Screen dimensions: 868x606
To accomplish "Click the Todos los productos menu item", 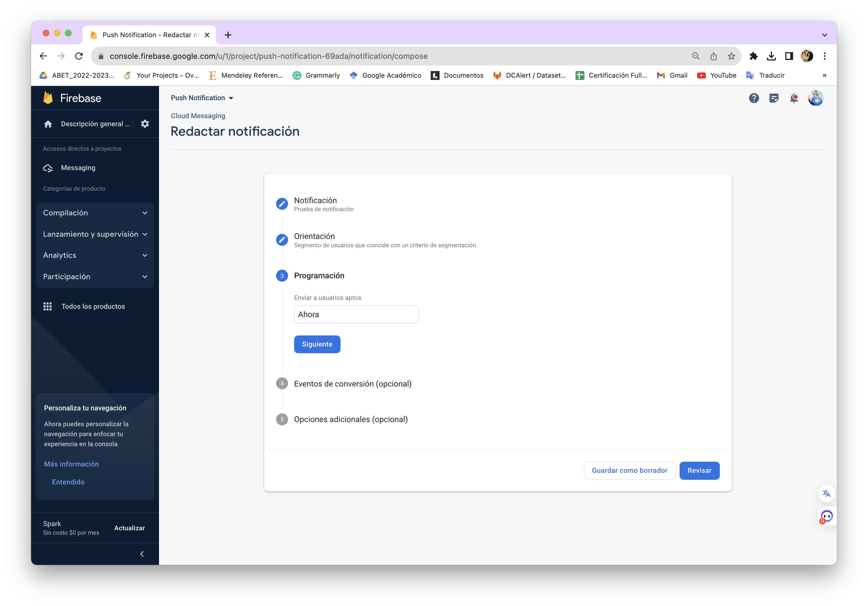I will 92,306.
